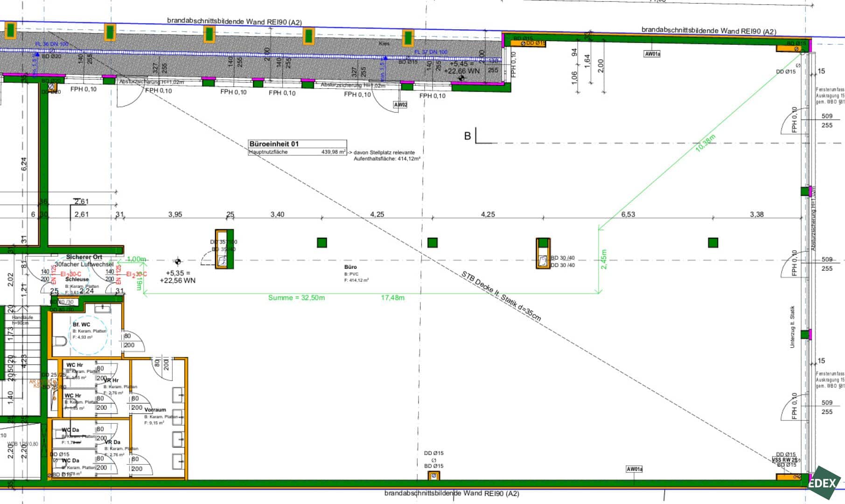This screenshot has width=845, height=504.
Task: Select the level marker symbol near +5,45
Action: pyautogui.click(x=461, y=78)
